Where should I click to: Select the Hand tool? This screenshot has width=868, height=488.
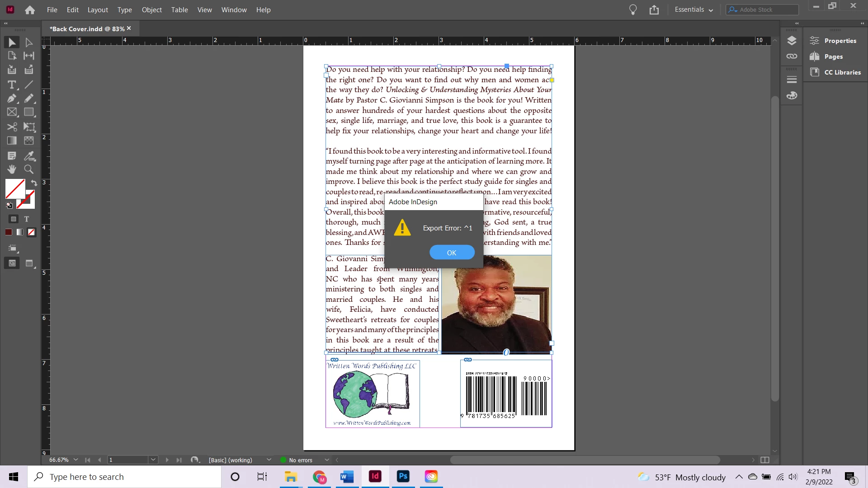12,169
